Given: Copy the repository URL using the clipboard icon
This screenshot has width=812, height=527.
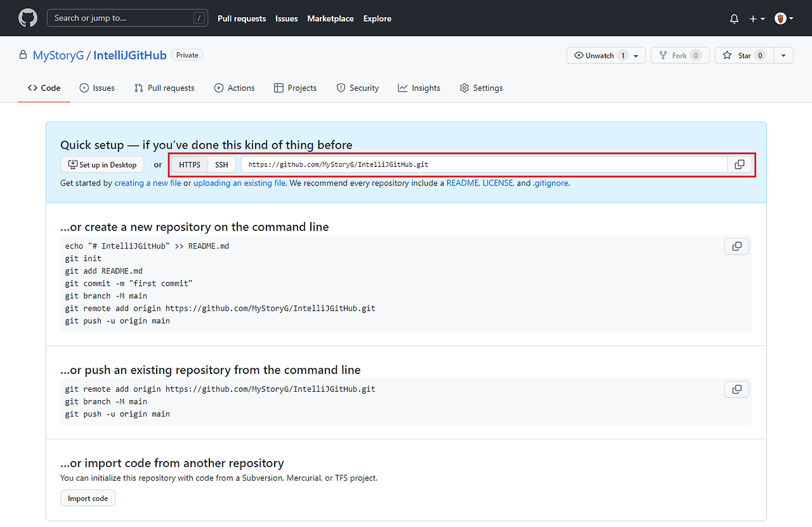Looking at the screenshot, I should coord(739,164).
